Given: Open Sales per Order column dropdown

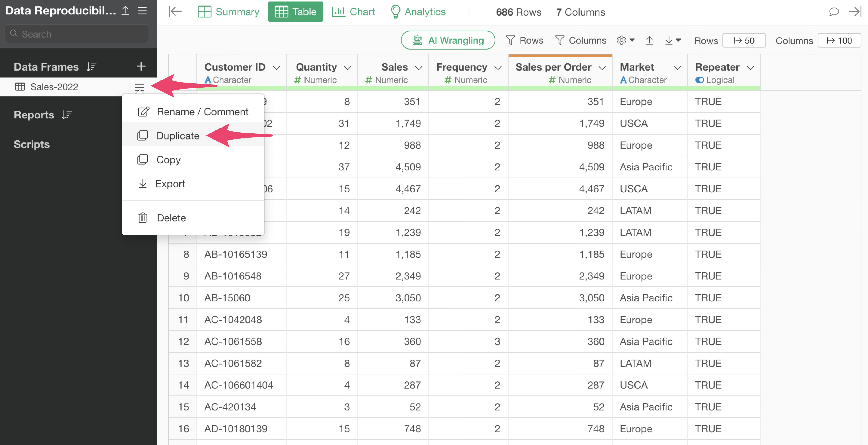Looking at the screenshot, I should click(602, 68).
